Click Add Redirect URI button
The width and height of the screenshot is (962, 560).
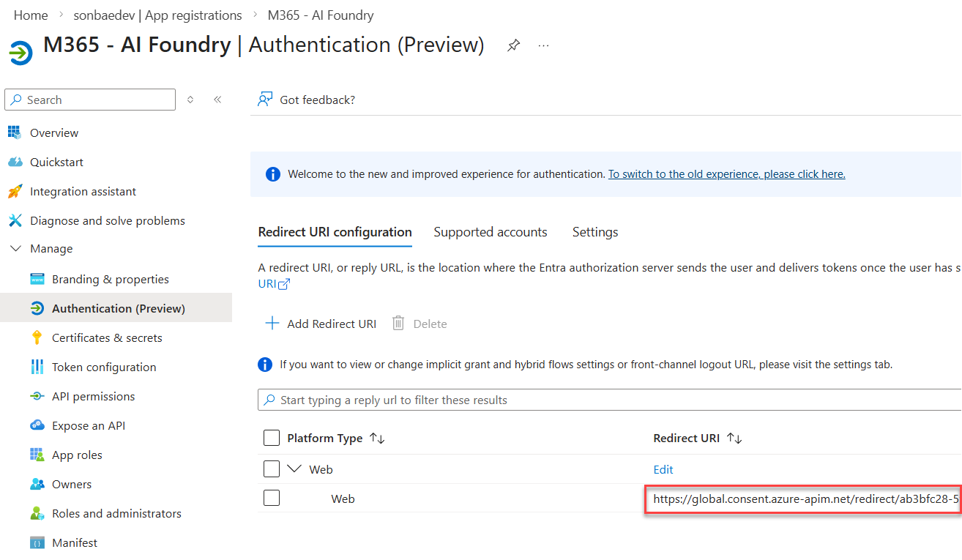click(321, 324)
